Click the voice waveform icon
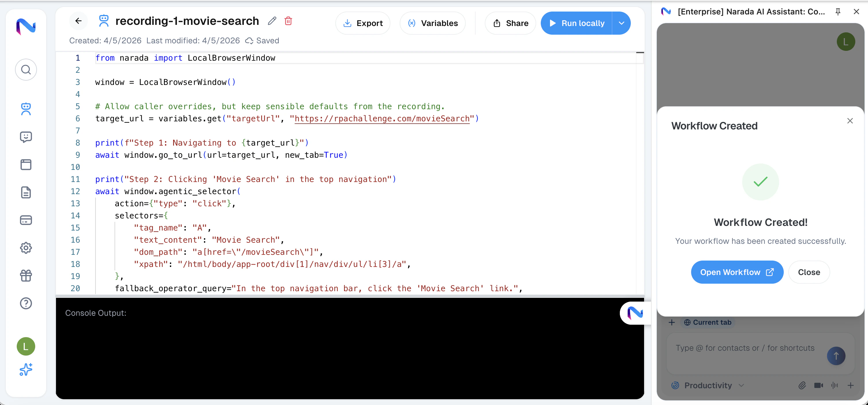This screenshot has height=405, width=868. pyautogui.click(x=834, y=385)
